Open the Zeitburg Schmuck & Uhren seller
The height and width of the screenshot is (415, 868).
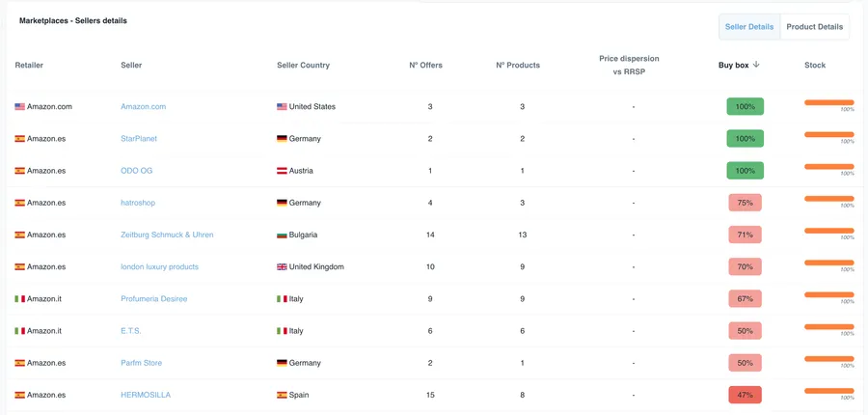click(167, 235)
